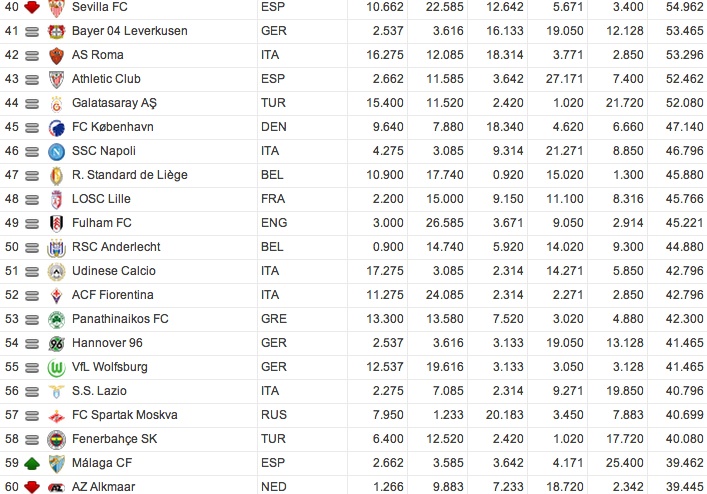
Task: Click the red down arrow beside Sevilla
Action: pyautogui.click(x=32, y=8)
